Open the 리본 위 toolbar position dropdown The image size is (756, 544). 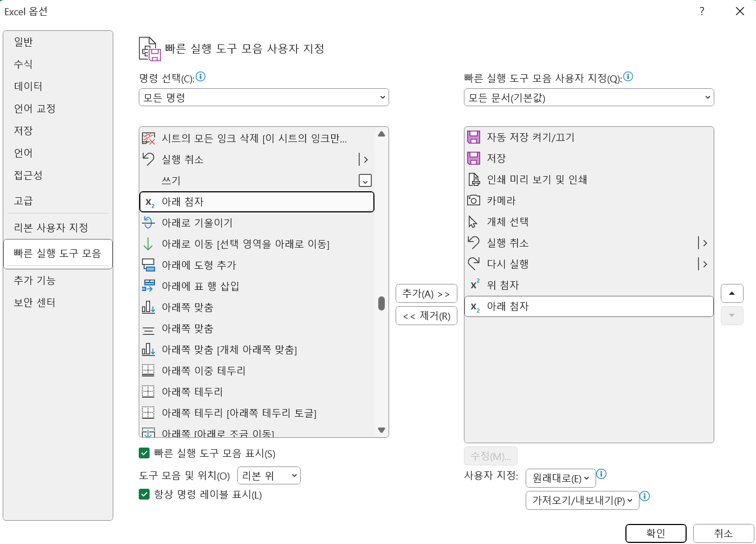click(269, 476)
